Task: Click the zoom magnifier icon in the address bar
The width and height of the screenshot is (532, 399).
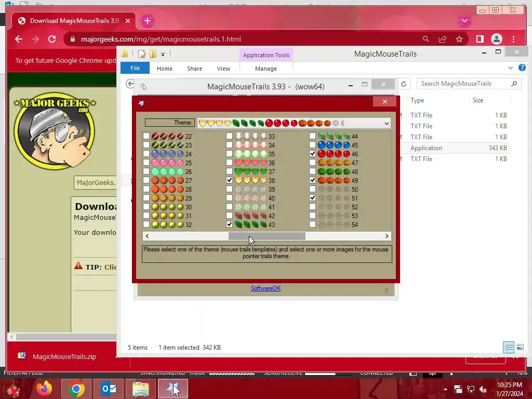Action: [426, 39]
